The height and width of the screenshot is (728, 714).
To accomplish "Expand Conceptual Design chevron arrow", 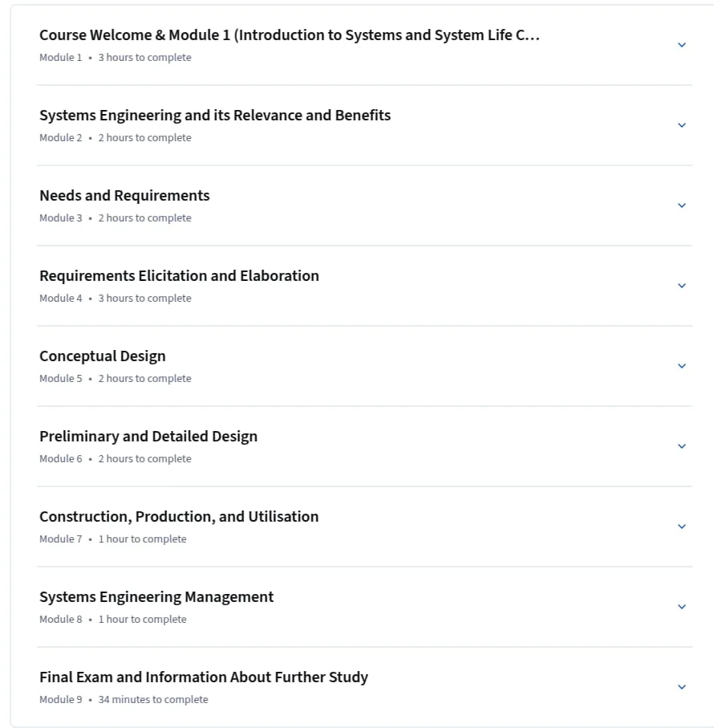I will point(682,366).
